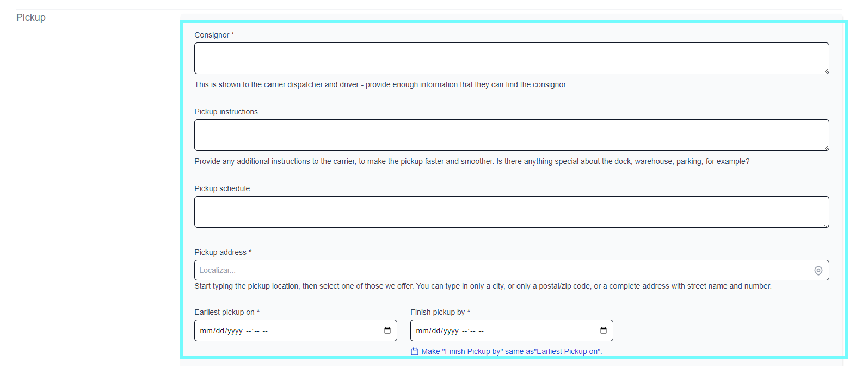The image size is (868, 366).
Task: Click the calendar icon beside the Make Finish Pickup link
Action: pyautogui.click(x=415, y=351)
